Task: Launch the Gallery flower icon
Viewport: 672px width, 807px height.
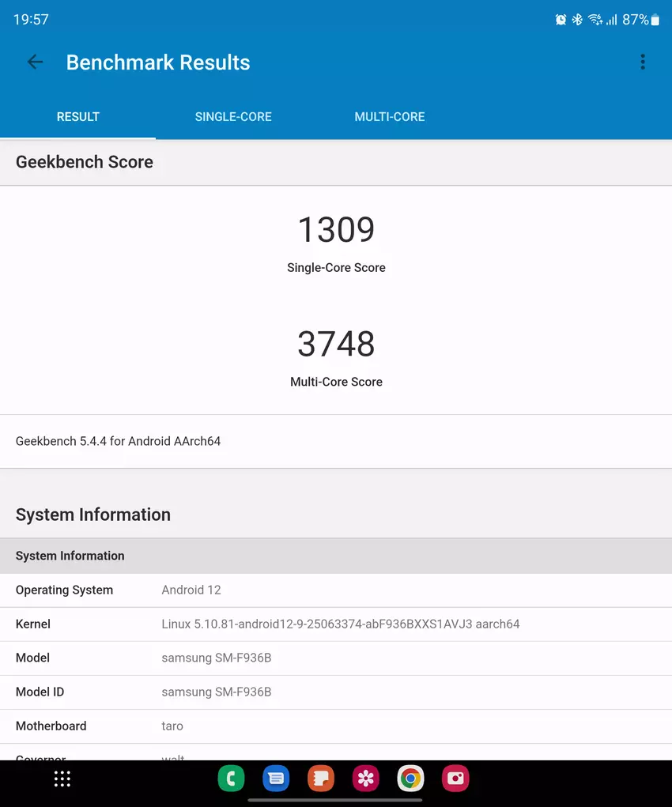Action: (x=365, y=779)
